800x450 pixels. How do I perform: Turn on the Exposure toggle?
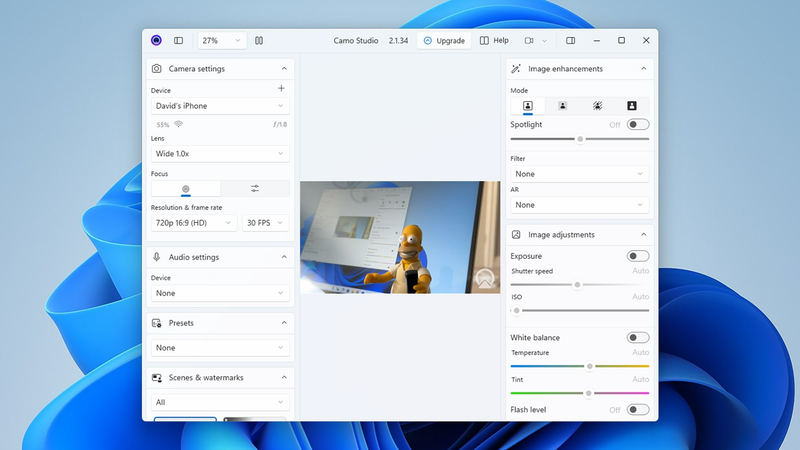637,257
